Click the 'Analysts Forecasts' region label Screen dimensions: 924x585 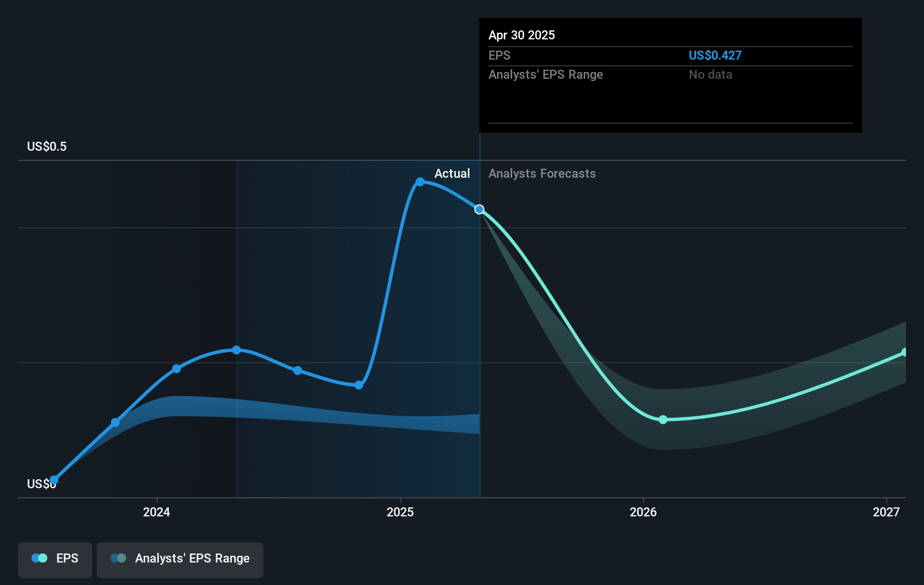click(542, 174)
